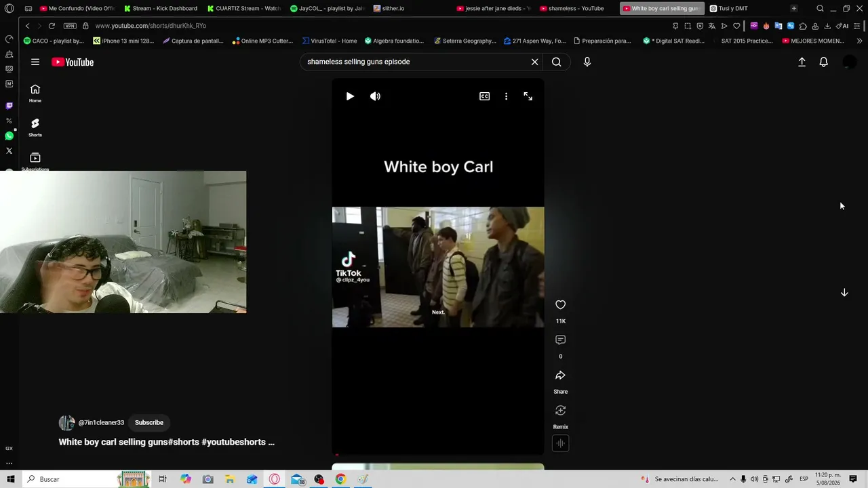The height and width of the screenshot is (488, 868).
Task: Open the Seterra Geography bookmark
Action: (x=465, y=41)
